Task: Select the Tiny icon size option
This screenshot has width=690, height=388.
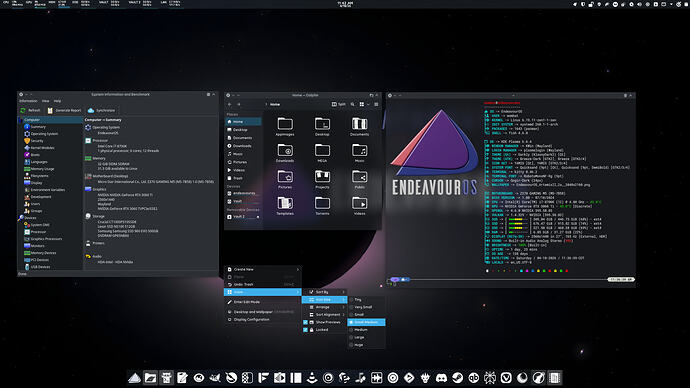Action: tap(366, 300)
